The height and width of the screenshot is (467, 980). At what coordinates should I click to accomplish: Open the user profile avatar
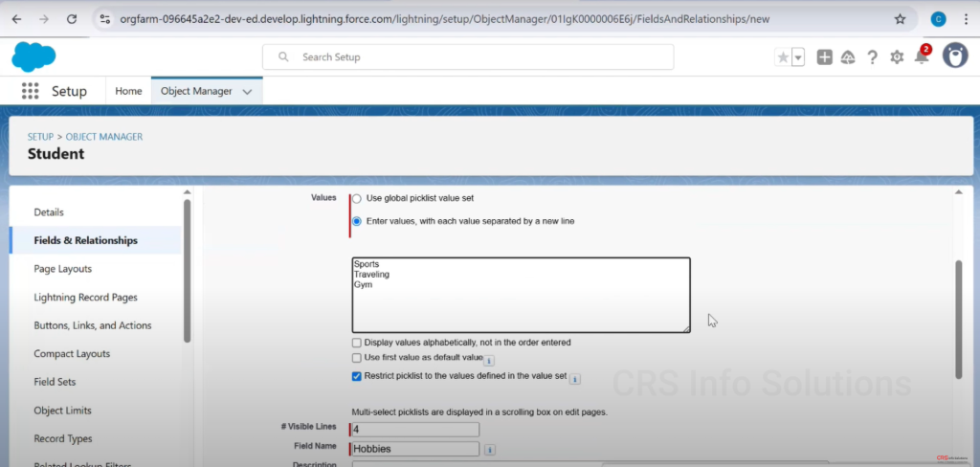[x=954, y=56]
